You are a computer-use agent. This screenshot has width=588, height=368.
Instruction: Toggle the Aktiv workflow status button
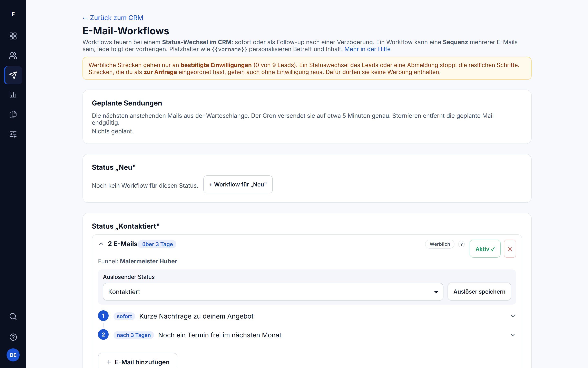(x=485, y=249)
